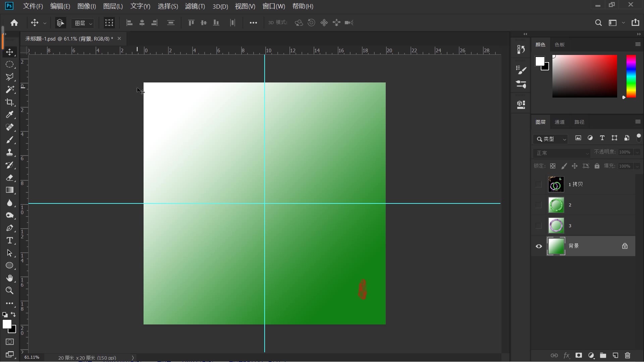
Task: Select the Brush tool
Action: (9, 140)
